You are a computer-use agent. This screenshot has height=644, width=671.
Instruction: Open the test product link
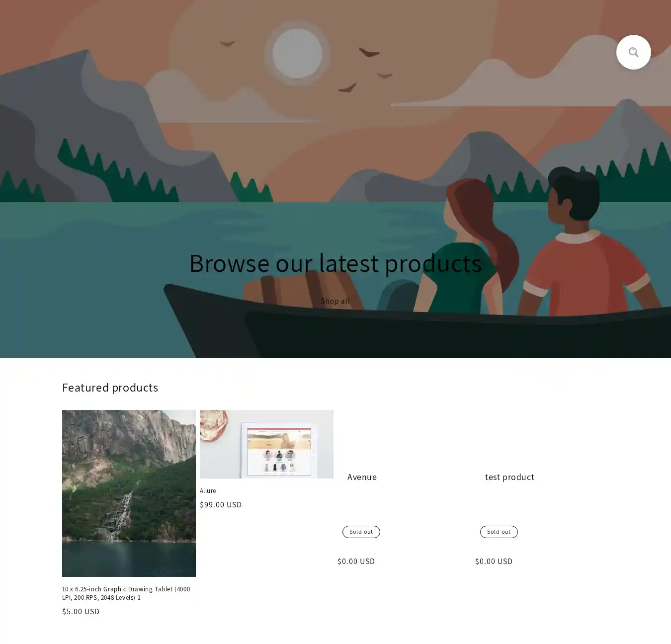[x=509, y=477]
